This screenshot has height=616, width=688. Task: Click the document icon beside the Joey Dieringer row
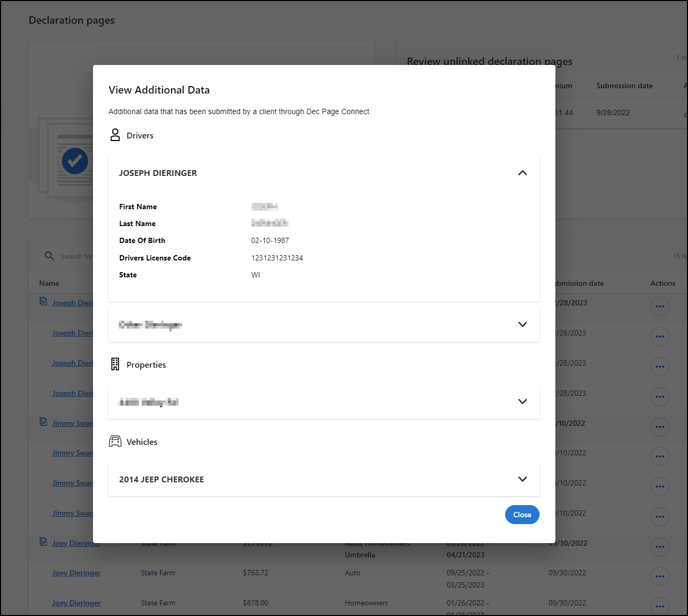point(43,541)
